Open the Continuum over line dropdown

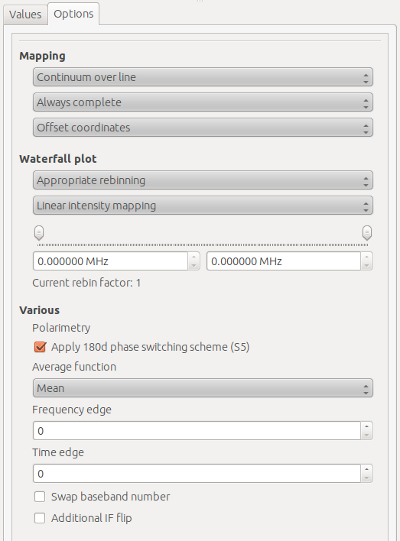coord(203,77)
